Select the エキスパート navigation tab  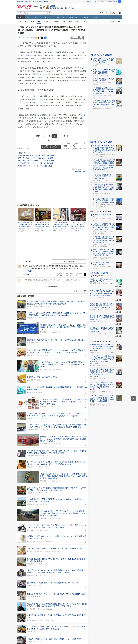click(48, 17)
